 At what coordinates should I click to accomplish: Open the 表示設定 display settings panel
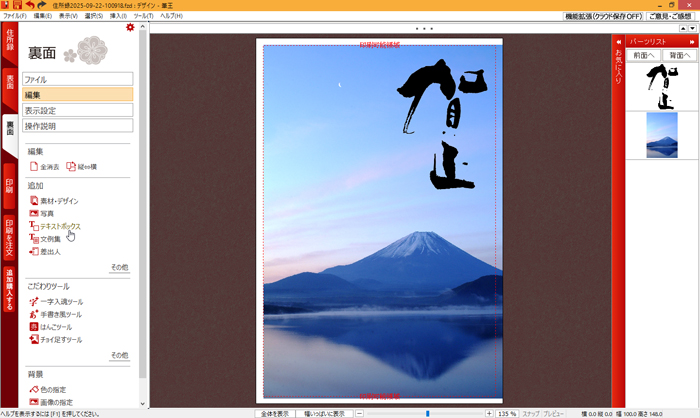pyautogui.click(x=77, y=110)
